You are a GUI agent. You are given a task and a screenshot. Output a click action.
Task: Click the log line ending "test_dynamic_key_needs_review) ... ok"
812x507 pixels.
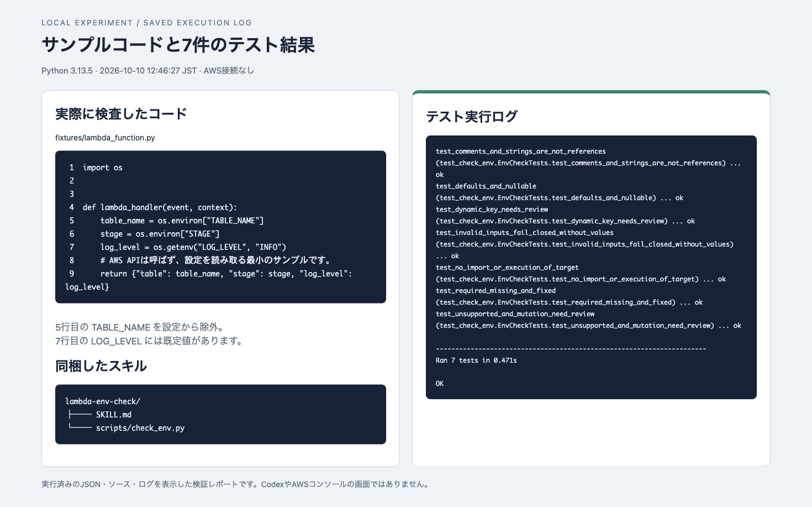(x=566, y=221)
